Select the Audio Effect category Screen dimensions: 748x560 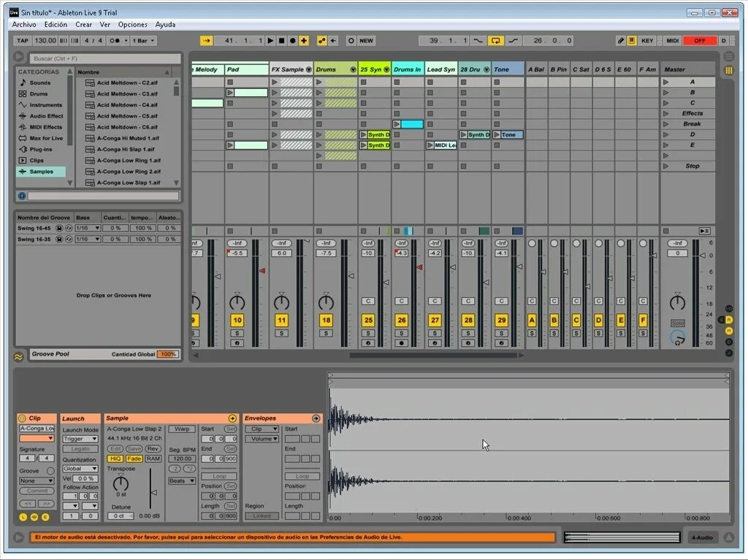46,116
